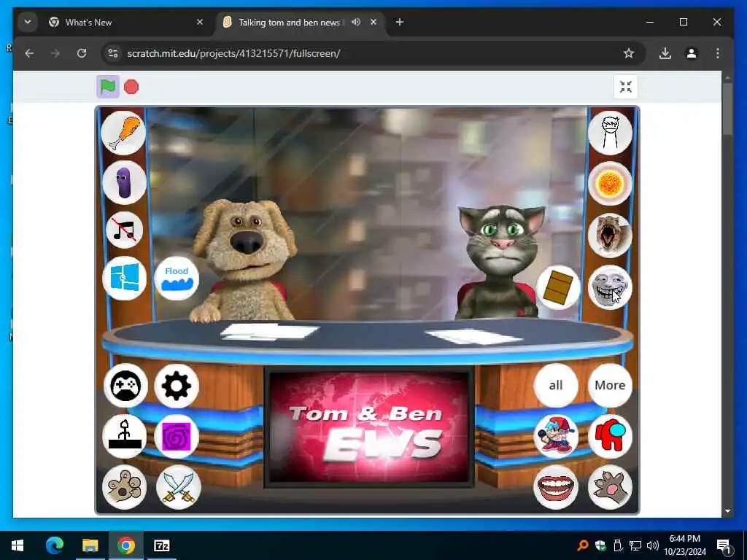Open the Chrome three-dot menu
This screenshot has width=747, height=560.
[718, 53]
